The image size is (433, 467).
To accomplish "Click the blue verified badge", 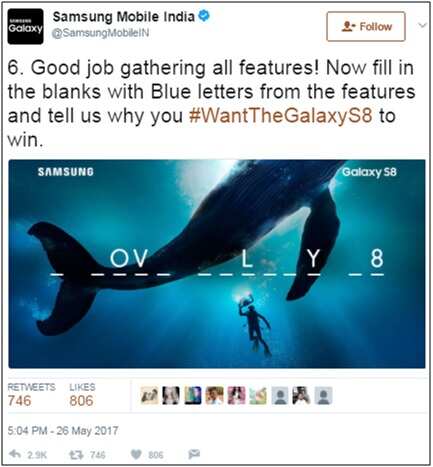I will [x=204, y=16].
